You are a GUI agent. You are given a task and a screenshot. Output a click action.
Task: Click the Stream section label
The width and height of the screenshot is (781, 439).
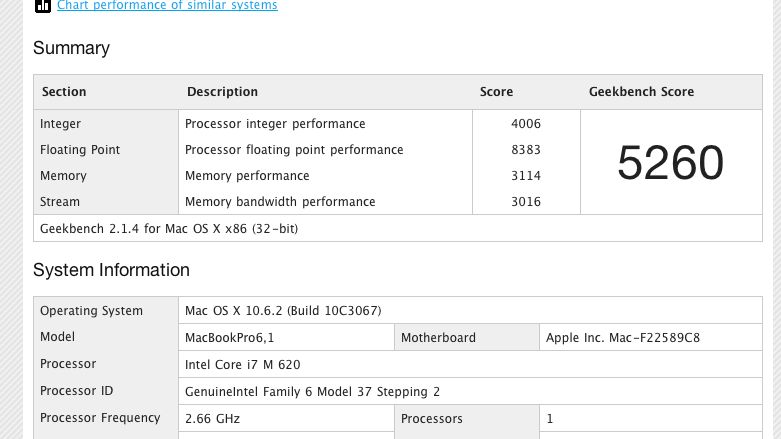click(x=60, y=202)
